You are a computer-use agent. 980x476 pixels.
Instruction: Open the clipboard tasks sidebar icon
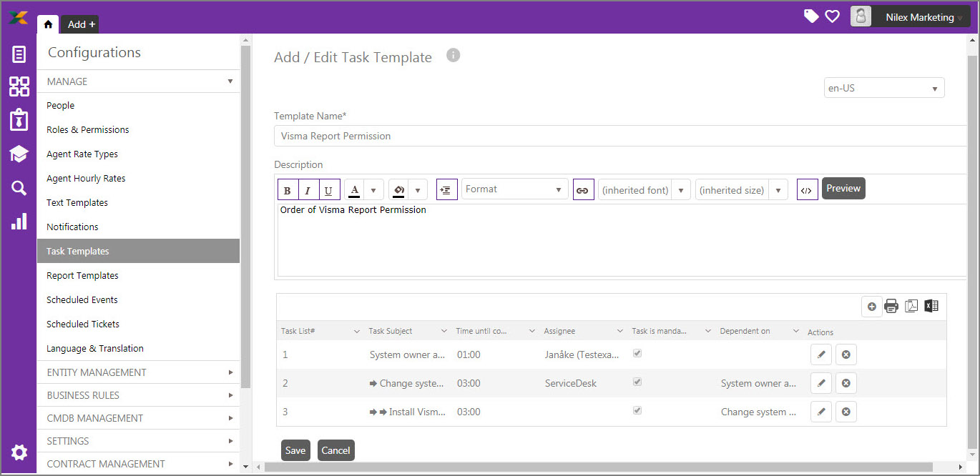click(19, 120)
